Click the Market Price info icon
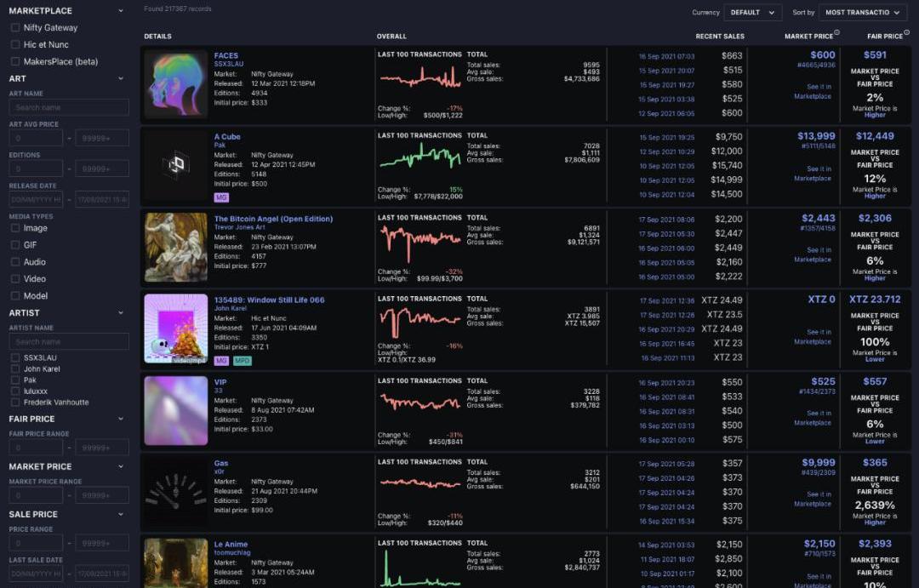Screen dimensions: 919x588 coord(836,32)
